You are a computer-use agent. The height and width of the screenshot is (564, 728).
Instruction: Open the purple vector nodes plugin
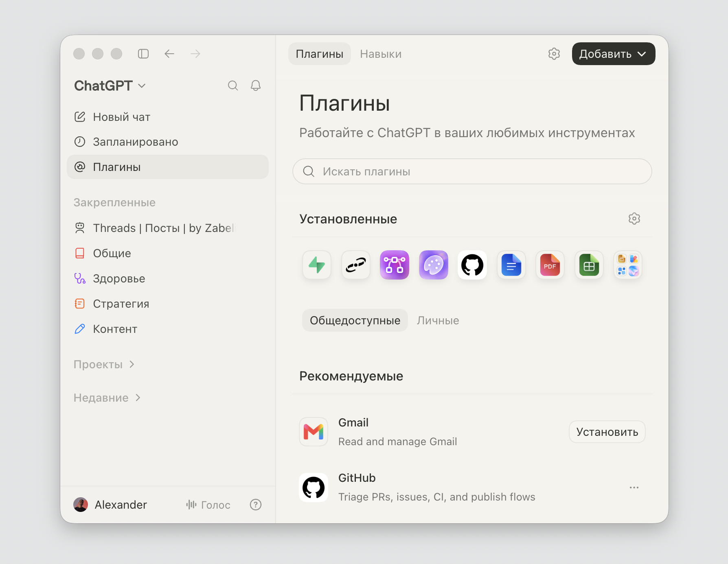click(x=395, y=265)
